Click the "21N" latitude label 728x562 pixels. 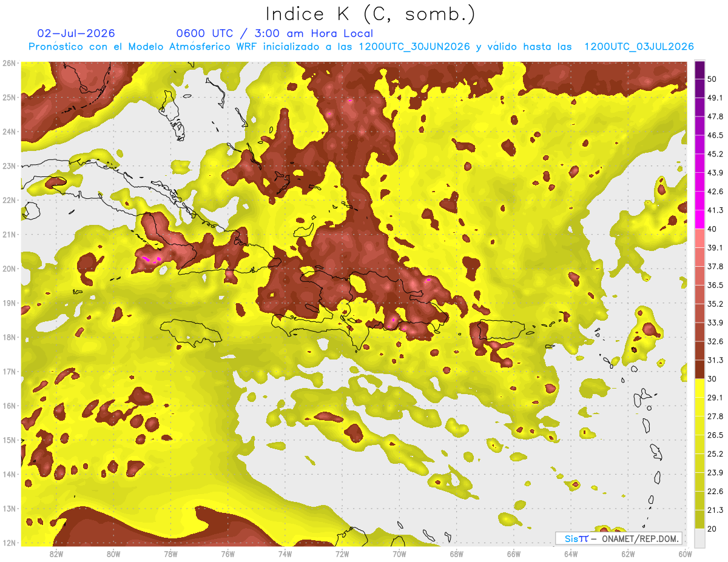9,235
